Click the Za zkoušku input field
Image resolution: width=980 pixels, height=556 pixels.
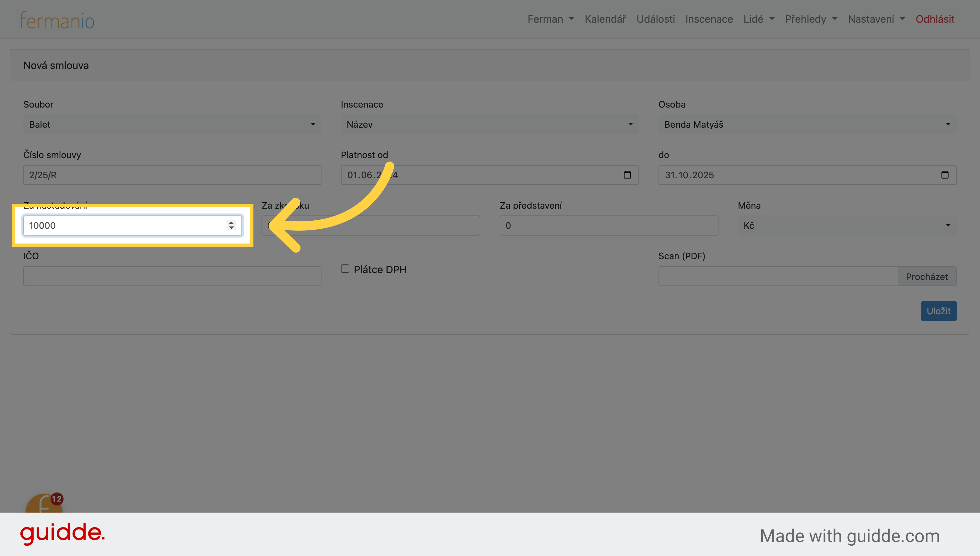(x=371, y=225)
